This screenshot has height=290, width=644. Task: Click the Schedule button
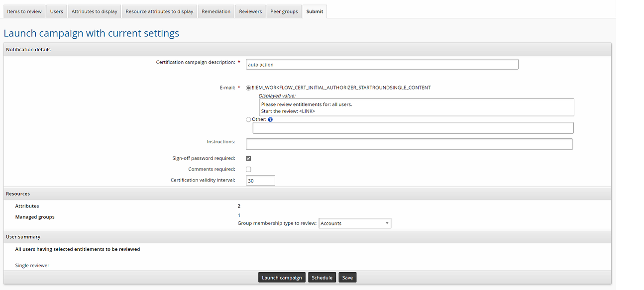[322, 278]
